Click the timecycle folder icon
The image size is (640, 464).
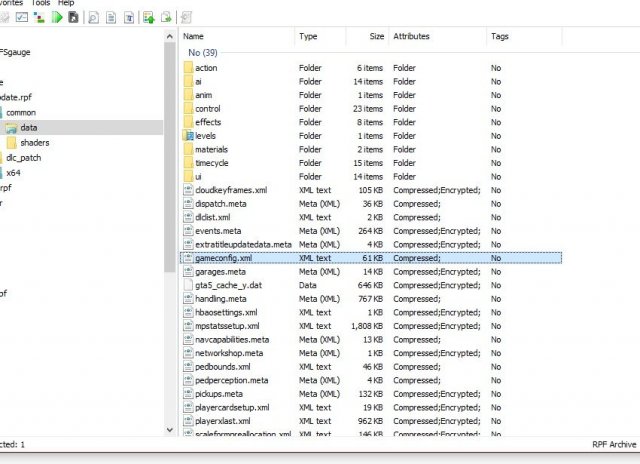(x=188, y=163)
